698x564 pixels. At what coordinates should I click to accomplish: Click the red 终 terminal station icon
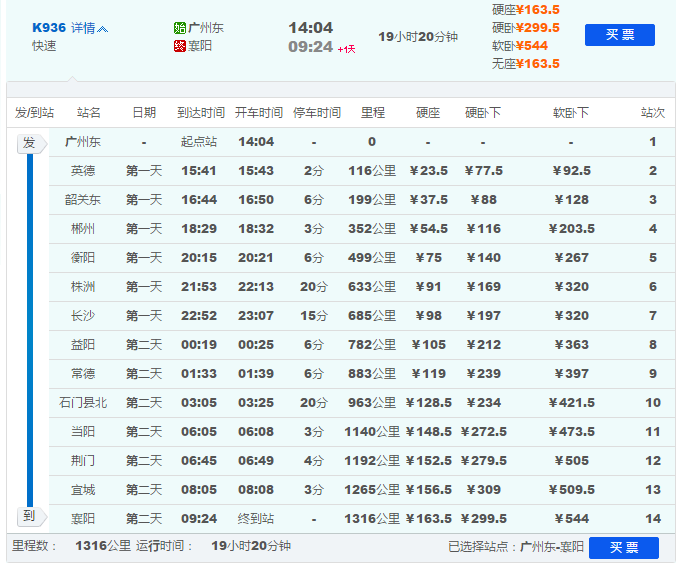(x=179, y=46)
